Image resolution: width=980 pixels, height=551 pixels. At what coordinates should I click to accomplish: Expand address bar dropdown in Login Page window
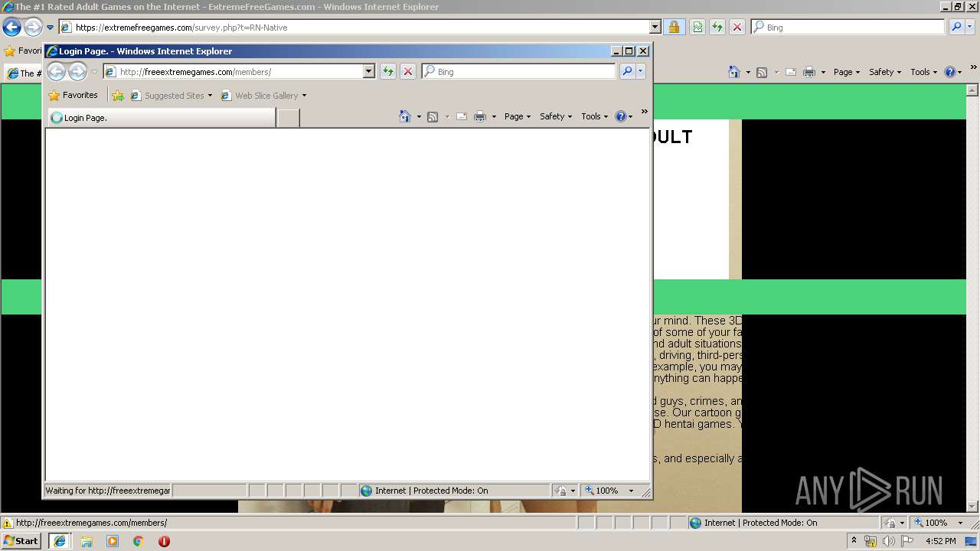point(368,71)
